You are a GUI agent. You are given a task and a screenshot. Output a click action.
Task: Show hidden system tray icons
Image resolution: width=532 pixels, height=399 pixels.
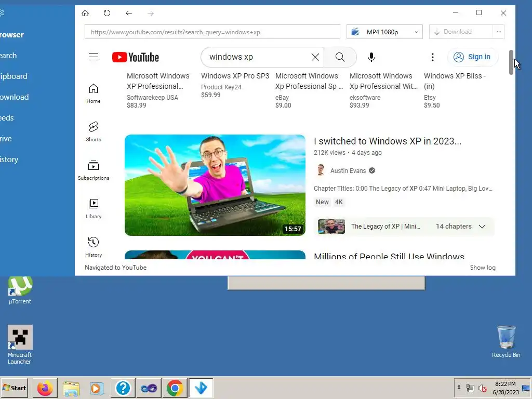point(459,387)
